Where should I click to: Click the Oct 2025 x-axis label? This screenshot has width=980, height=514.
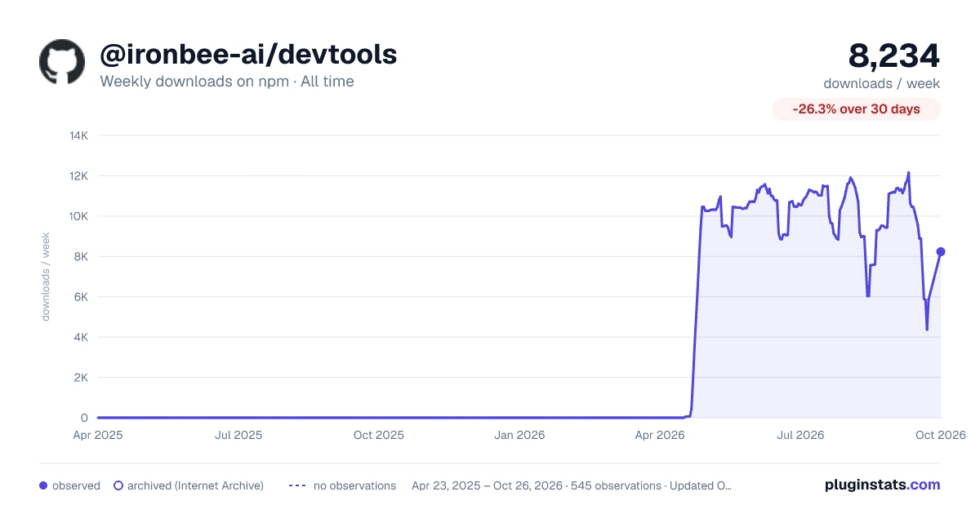point(379,435)
